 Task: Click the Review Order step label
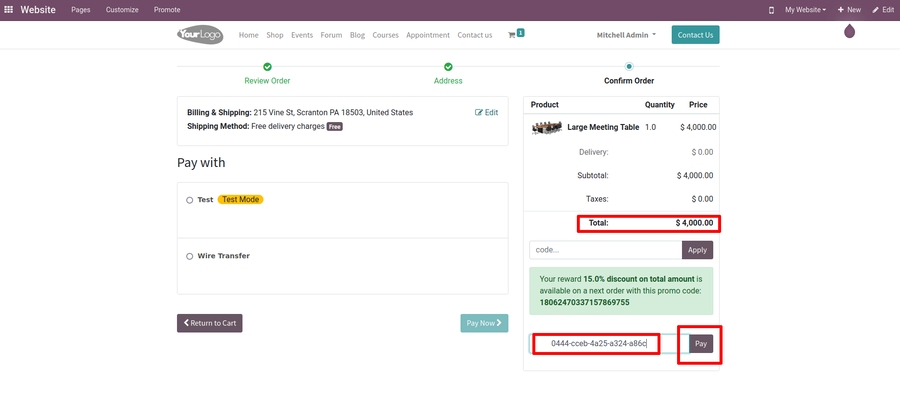(x=267, y=81)
